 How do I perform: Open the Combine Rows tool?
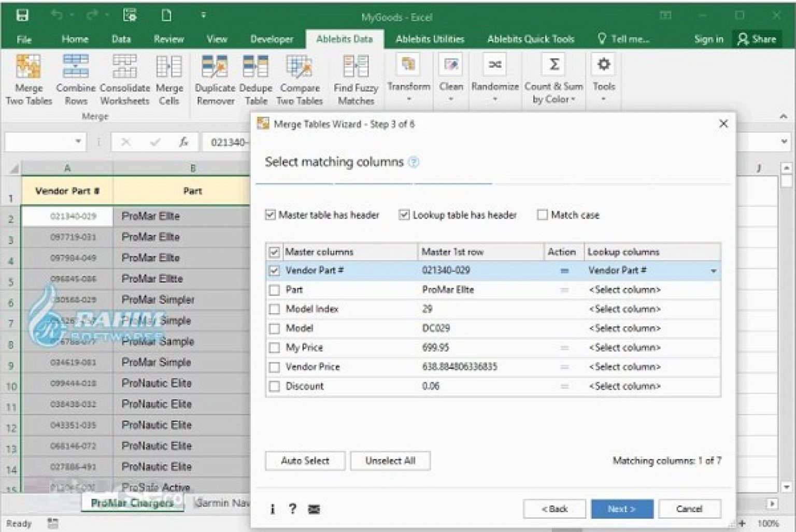(75, 78)
